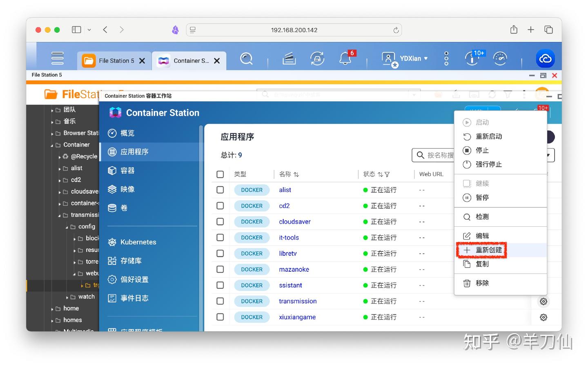Screen dimensions: 588x366
Task: Choose 重新创建 from the context menu
Action: tap(490, 250)
